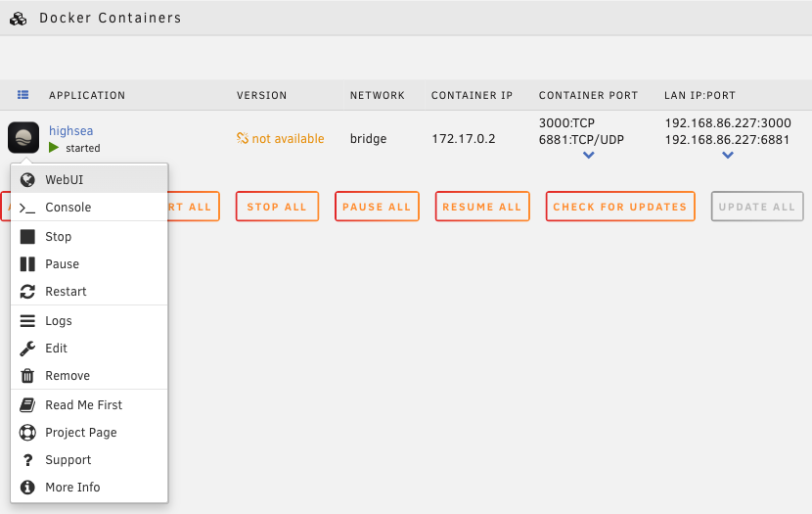The image size is (812, 514).
Task: Open More Info menu entry
Action: pyautogui.click(x=89, y=488)
